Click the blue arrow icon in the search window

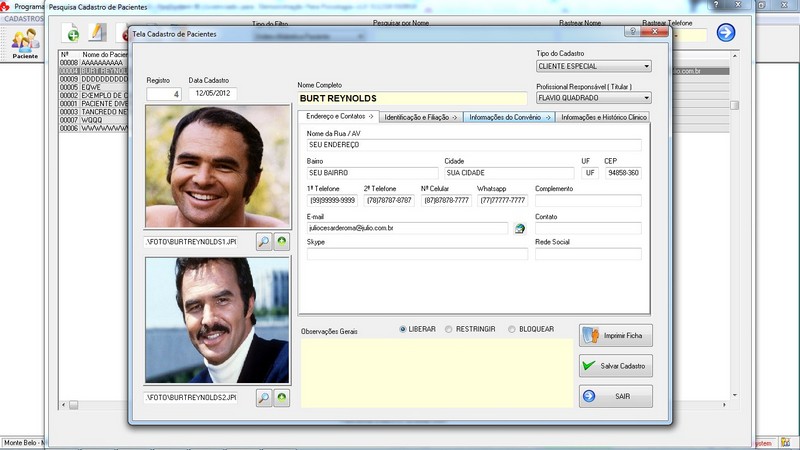point(725,33)
